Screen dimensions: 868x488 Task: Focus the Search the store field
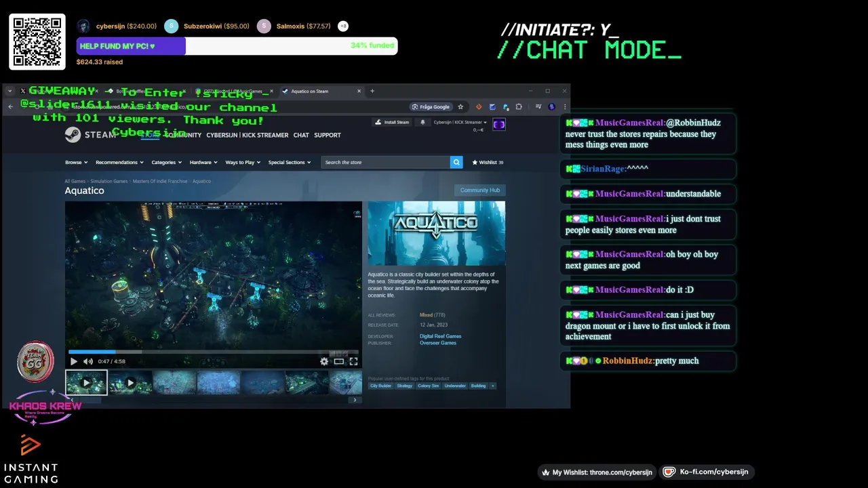(386, 162)
